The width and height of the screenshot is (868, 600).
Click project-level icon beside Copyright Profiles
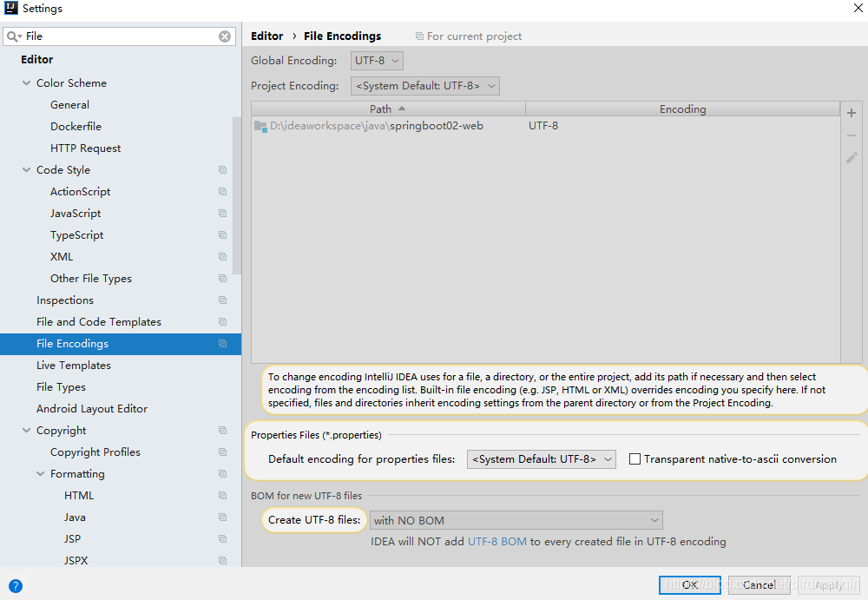(x=222, y=452)
